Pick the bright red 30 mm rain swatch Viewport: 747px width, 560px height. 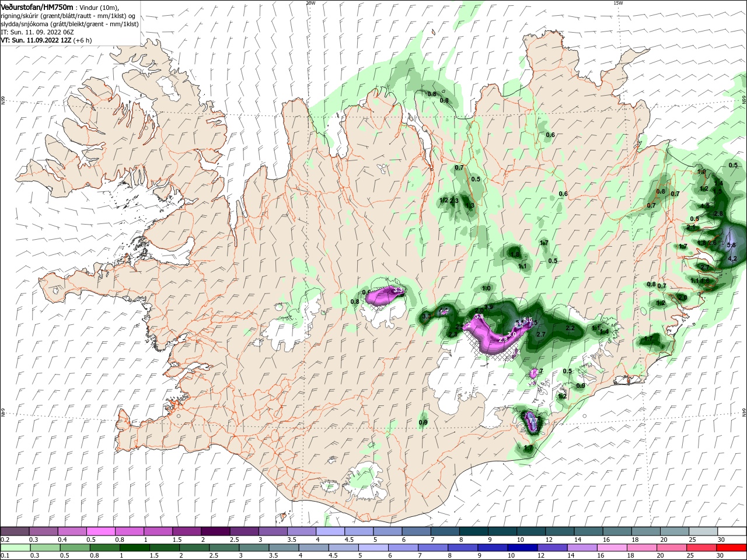(x=731, y=548)
